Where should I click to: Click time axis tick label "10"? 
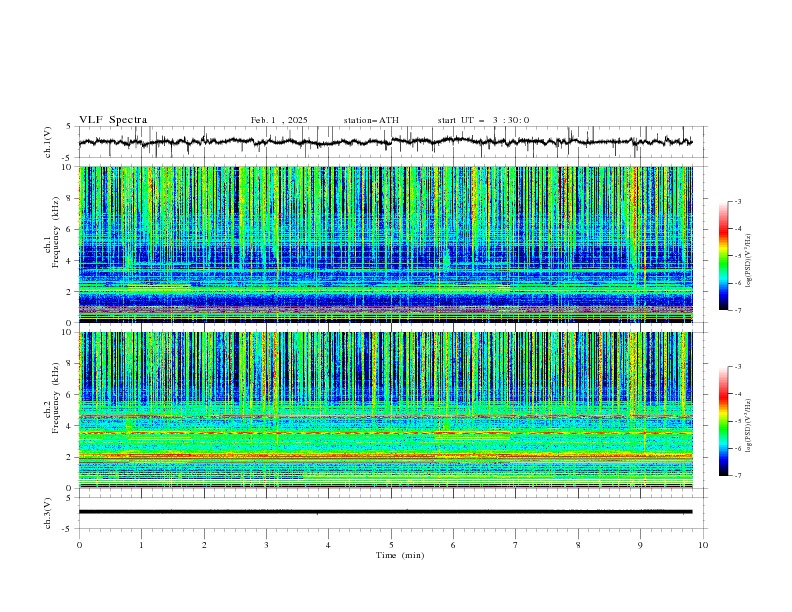703,545
